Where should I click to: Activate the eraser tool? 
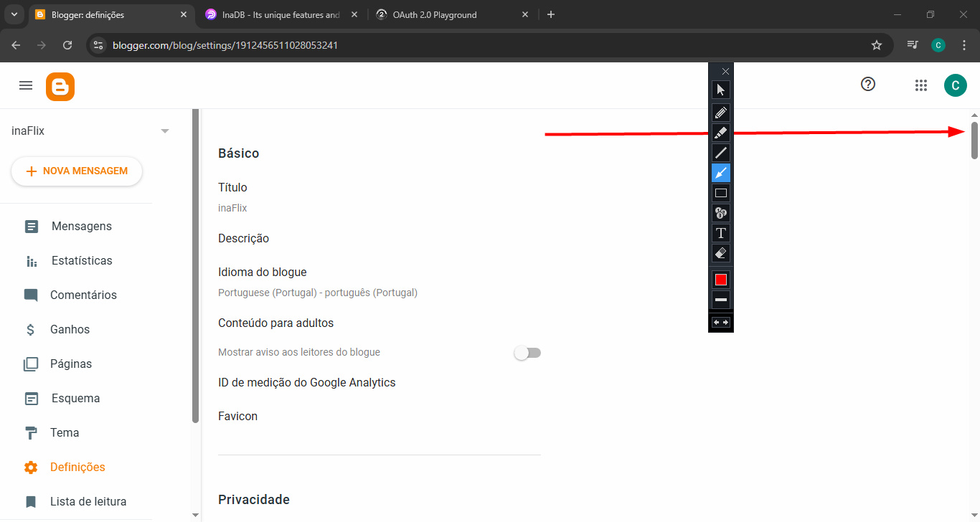pyautogui.click(x=720, y=252)
